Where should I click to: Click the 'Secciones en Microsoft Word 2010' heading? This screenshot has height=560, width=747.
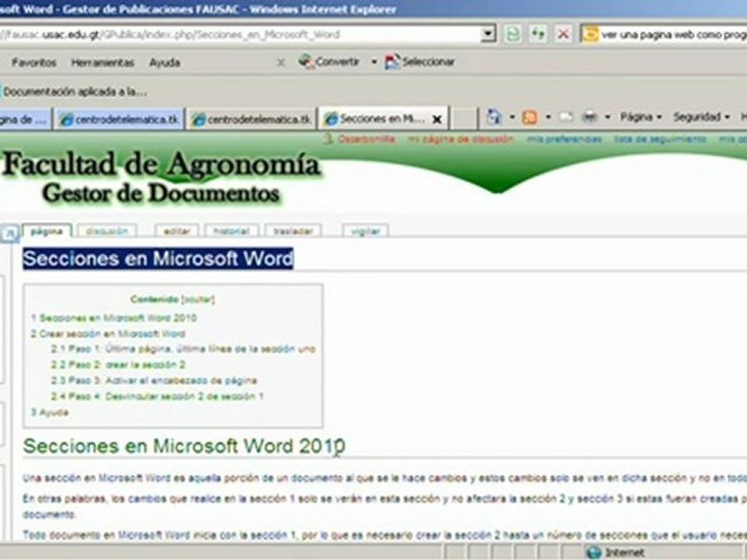(x=184, y=446)
